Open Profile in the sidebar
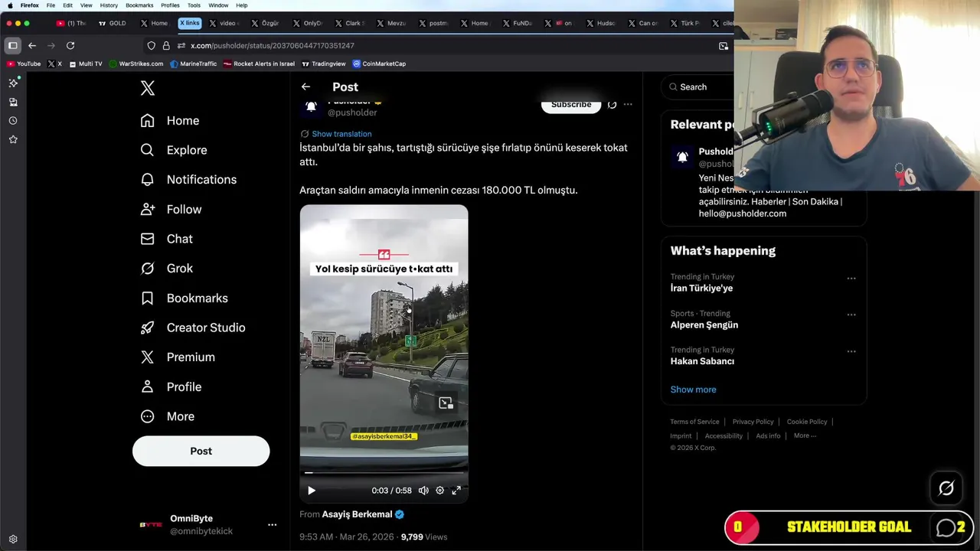This screenshot has height=551, width=980. (171, 387)
